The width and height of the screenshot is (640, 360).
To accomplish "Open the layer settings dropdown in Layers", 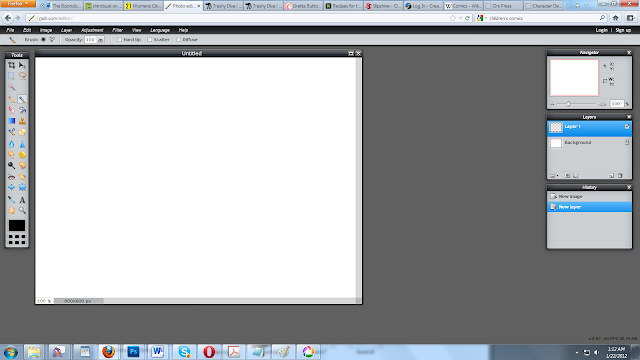I will click(x=554, y=176).
